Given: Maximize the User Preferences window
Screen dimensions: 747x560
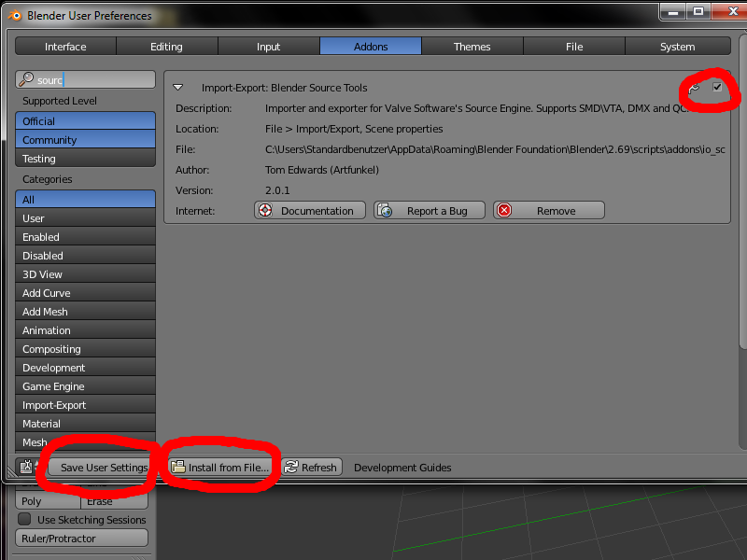Looking at the screenshot, I should (x=698, y=11).
